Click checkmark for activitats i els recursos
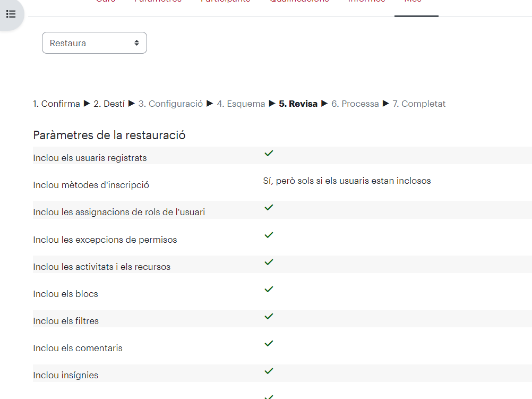This screenshot has width=532, height=399. pyautogui.click(x=269, y=262)
